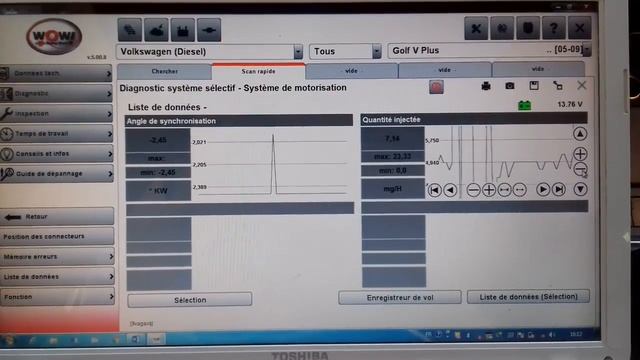The width and height of the screenshot is (640, 360).
Task: Open Position des connecteurs
Action: click(x=57, y=236)
